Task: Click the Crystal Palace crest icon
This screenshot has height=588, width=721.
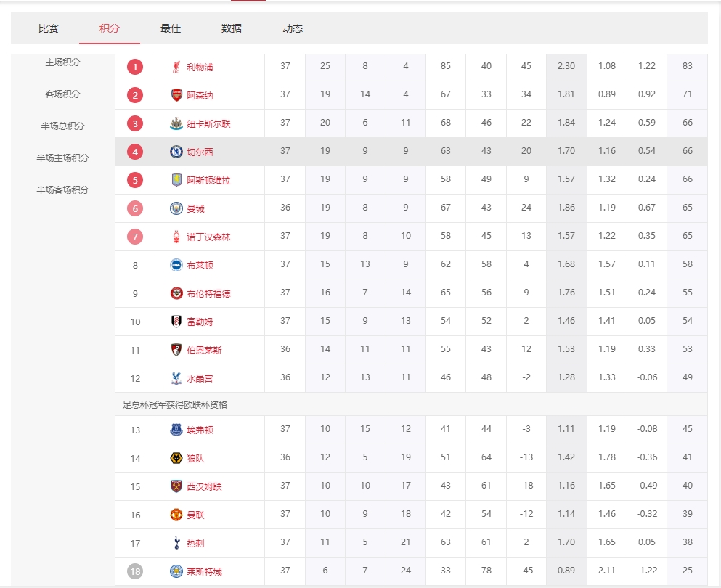Action: tap(176, 378)
